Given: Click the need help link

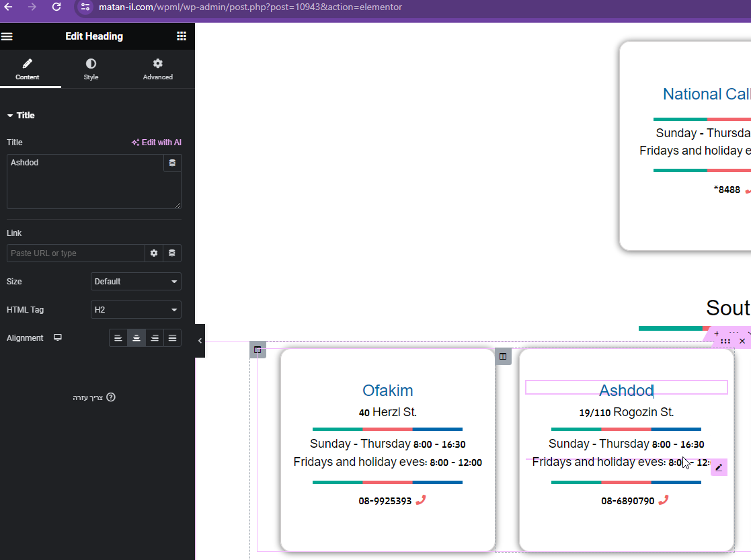Looking at the screenshot, I should click(x=94, y=397).
